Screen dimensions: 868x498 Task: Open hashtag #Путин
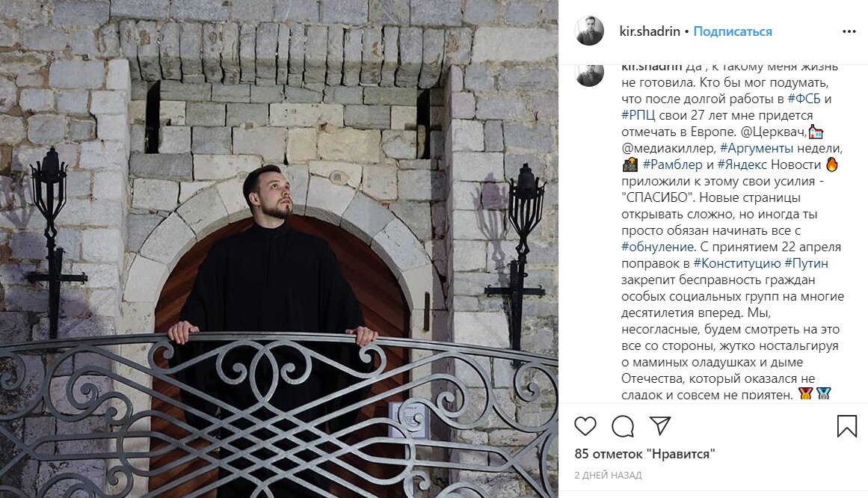[x=807, y=264]
